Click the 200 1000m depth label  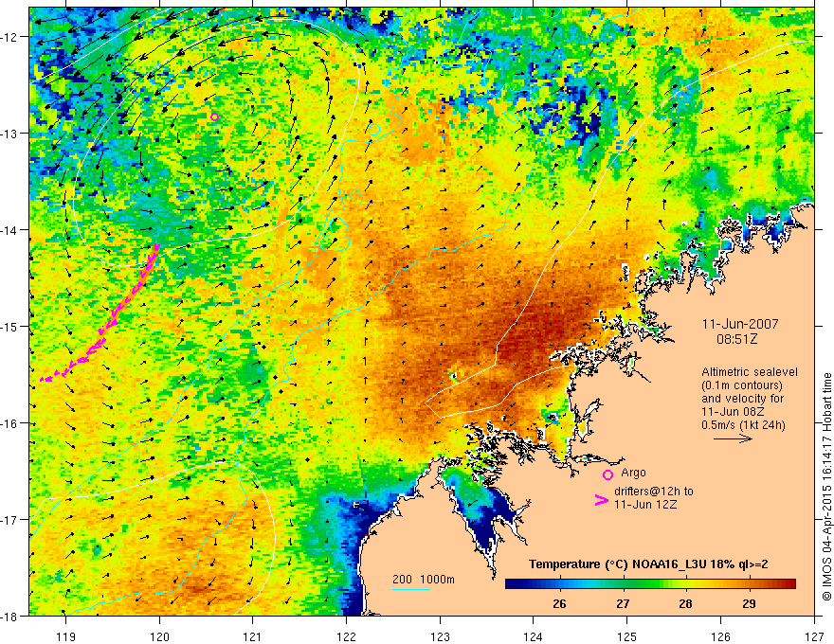point(424,580)
